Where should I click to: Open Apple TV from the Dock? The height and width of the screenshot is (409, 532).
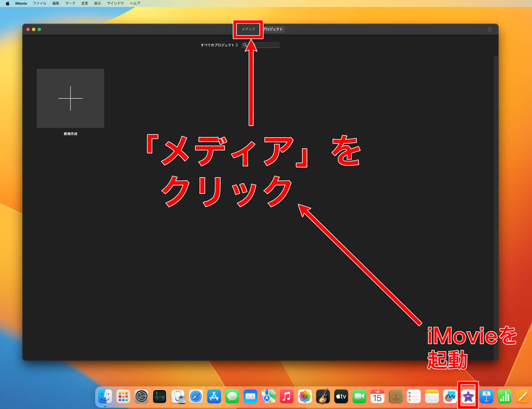click(x=341, y=396)
